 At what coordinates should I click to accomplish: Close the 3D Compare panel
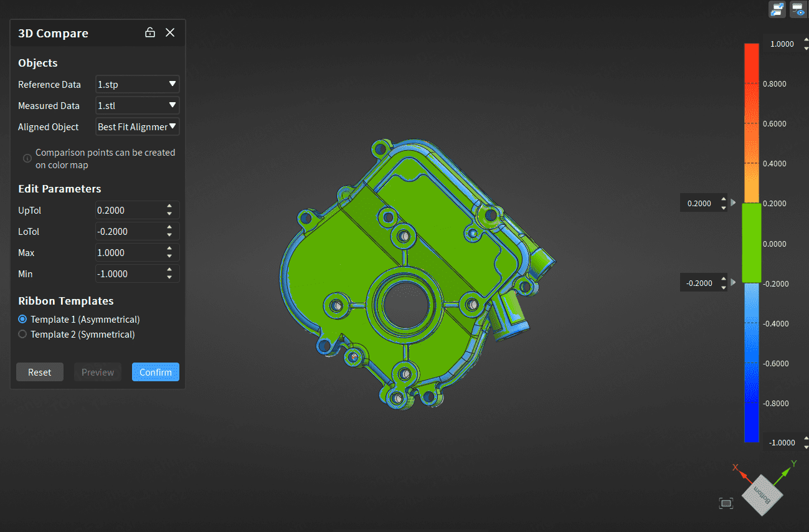coord(170,32)
